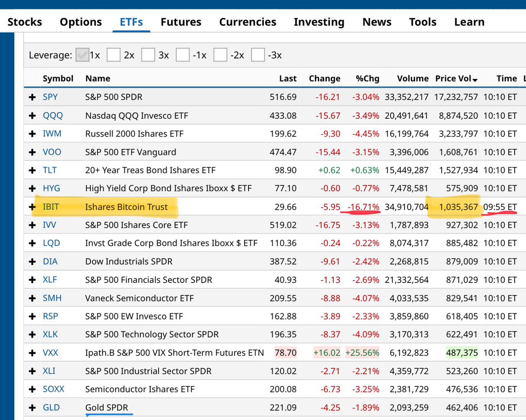Enable the -1x leverage checkbox

182,55
